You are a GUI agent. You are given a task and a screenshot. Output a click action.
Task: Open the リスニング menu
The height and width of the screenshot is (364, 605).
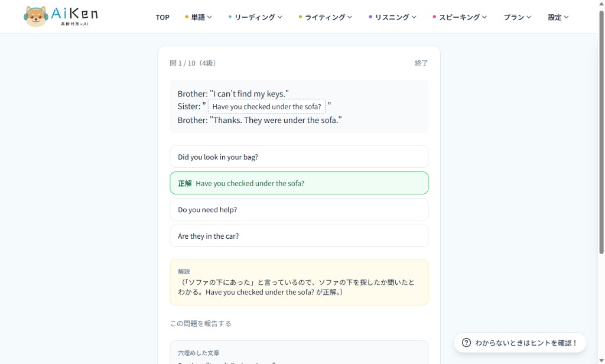pos(392,17)
